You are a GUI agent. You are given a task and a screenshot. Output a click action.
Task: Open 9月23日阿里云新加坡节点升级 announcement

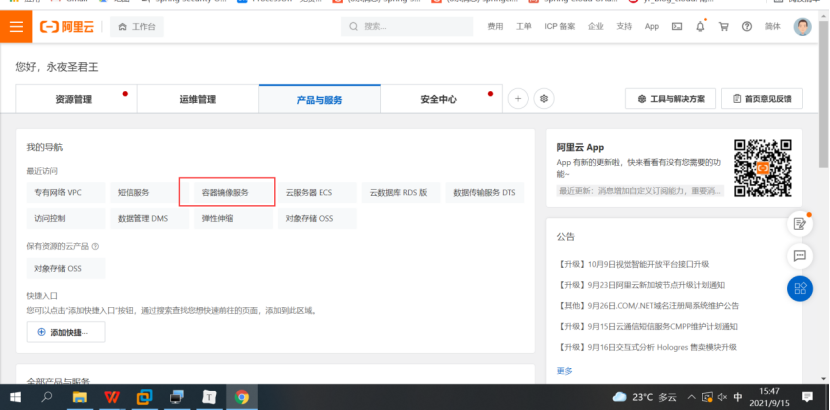tap(640, 285)
